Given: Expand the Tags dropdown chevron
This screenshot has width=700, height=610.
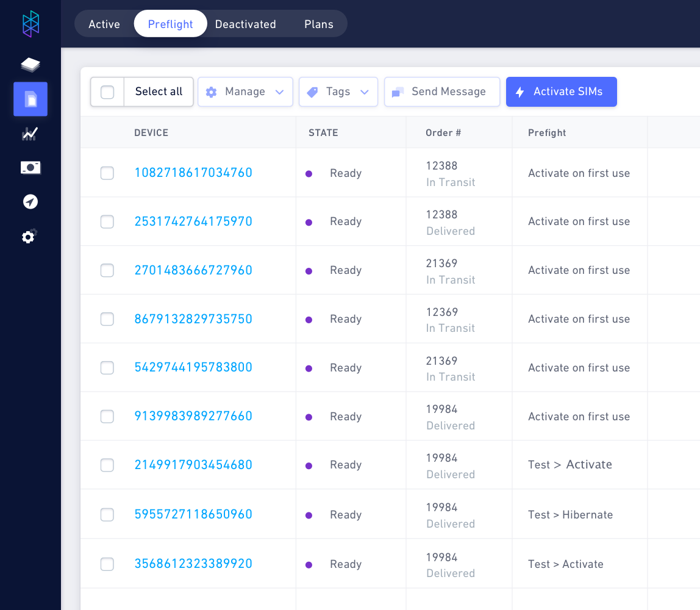Looking at the screenshot, I should [364, 92].
